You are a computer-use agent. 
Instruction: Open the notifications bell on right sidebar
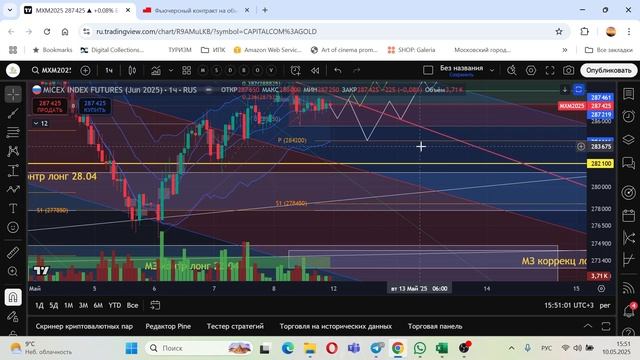point(629,311)
